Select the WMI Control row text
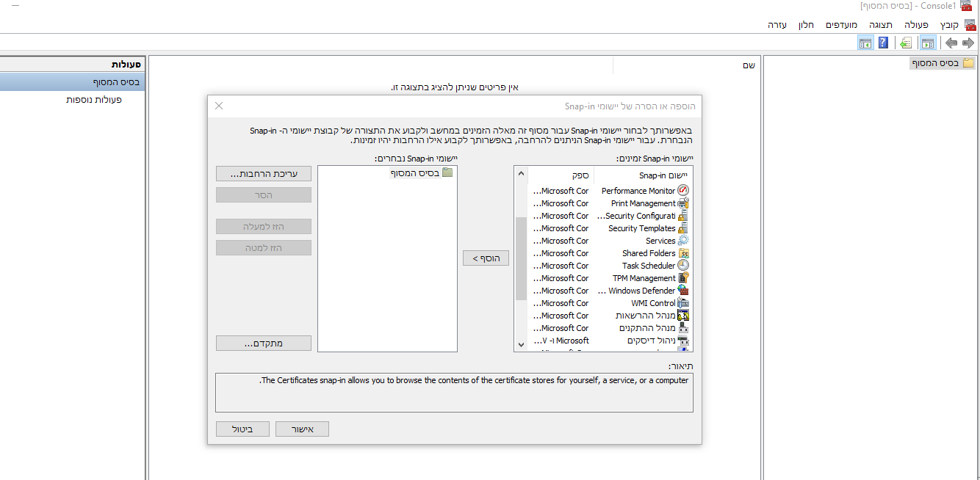This screenshot has width=980, height=480. [x=654, y=303]
